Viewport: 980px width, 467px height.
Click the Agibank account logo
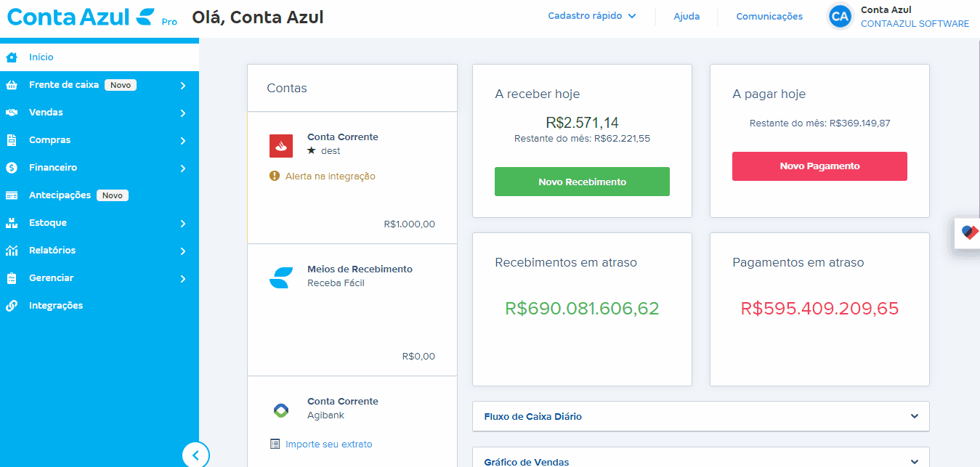click(x=281, y=410)
